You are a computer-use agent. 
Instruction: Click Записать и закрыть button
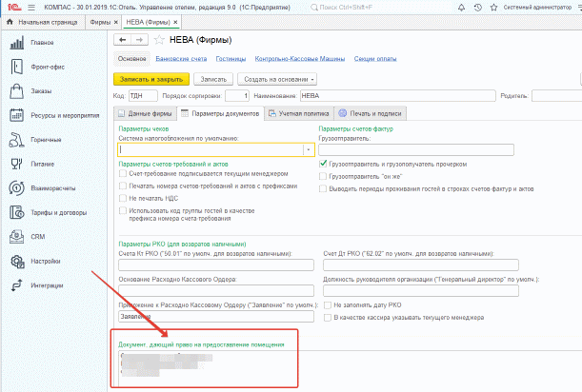click(x=151, y=79)
